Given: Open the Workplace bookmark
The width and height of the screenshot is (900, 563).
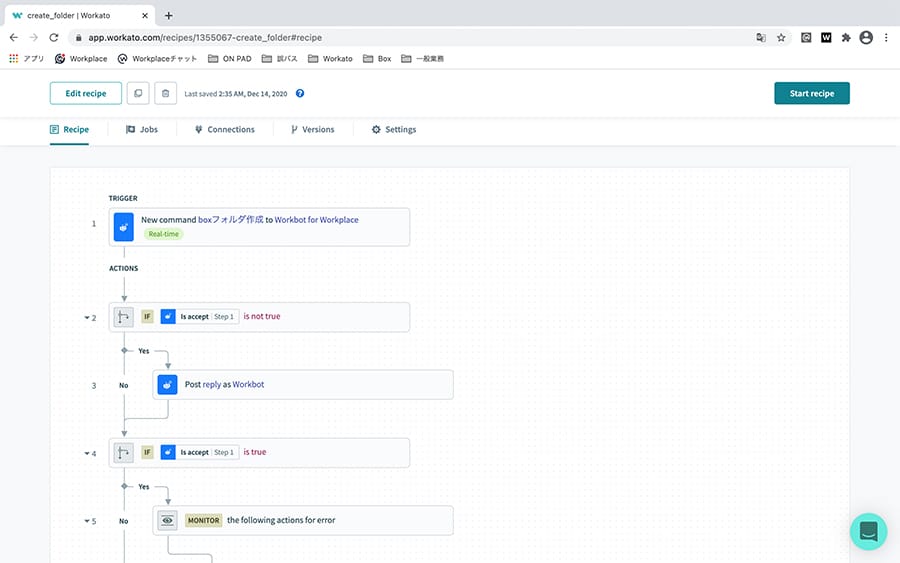Looking at the screenshot, I should (x=81, y=59).
